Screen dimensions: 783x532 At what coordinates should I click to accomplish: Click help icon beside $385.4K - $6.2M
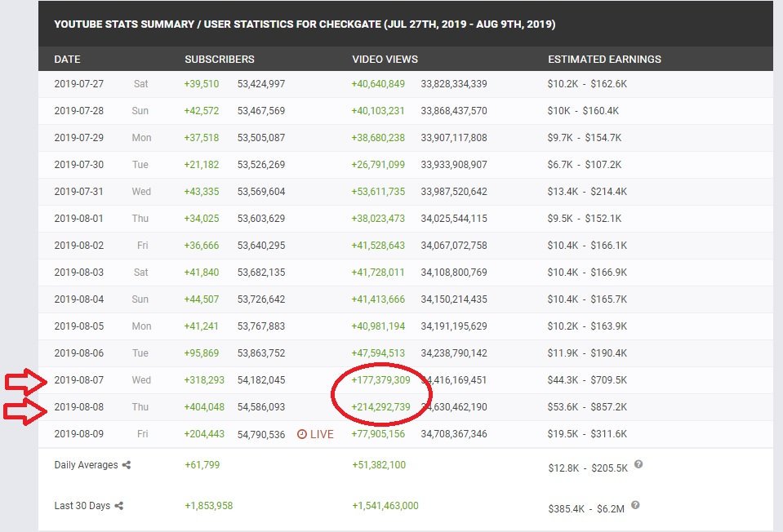[x=635, y=505]
